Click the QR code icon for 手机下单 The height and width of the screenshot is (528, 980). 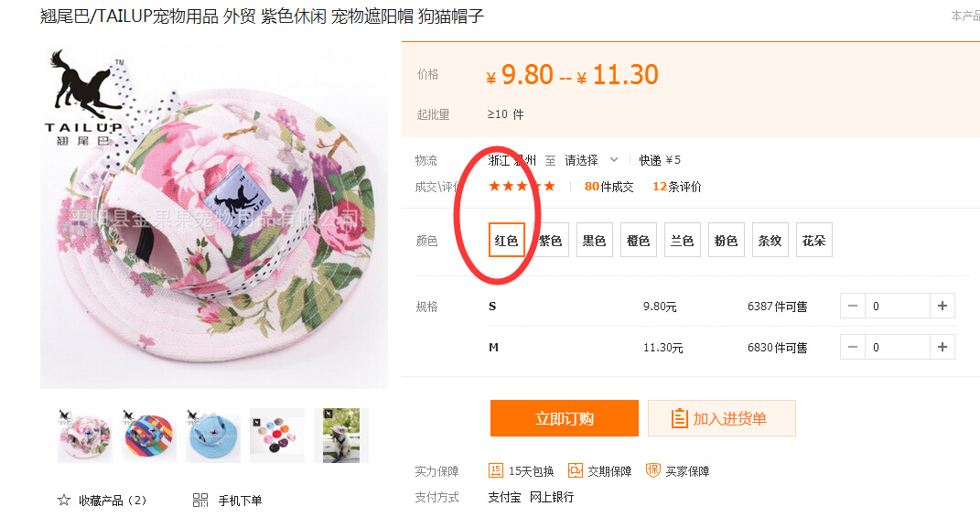tap(200, 501)
